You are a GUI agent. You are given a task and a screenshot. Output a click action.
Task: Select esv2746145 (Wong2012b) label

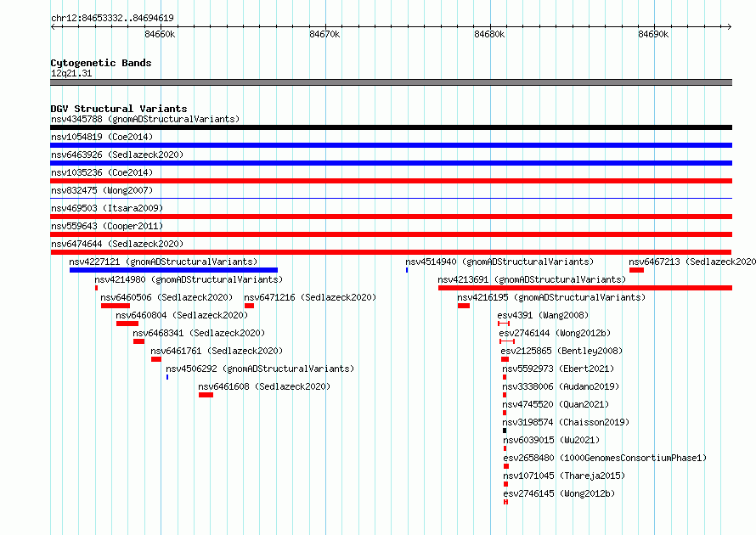click(x=559, y=493)
